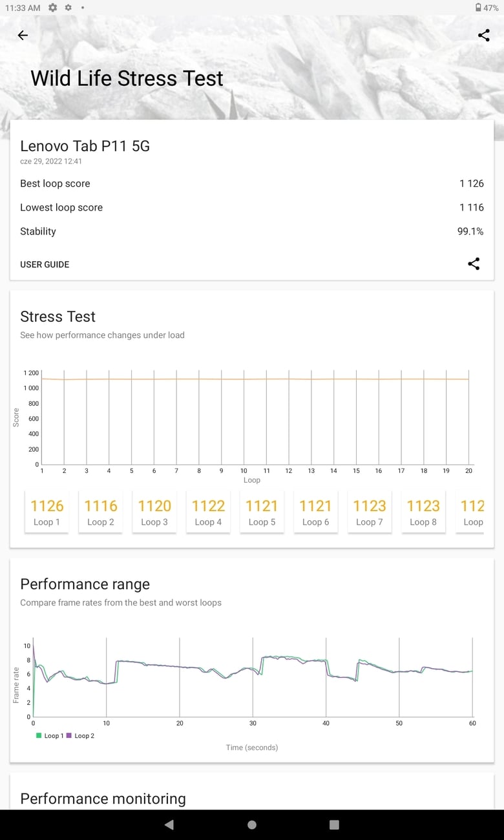504x840 pixels.
Task: Select the Loop 1 score card
Action: coord(47,512)
